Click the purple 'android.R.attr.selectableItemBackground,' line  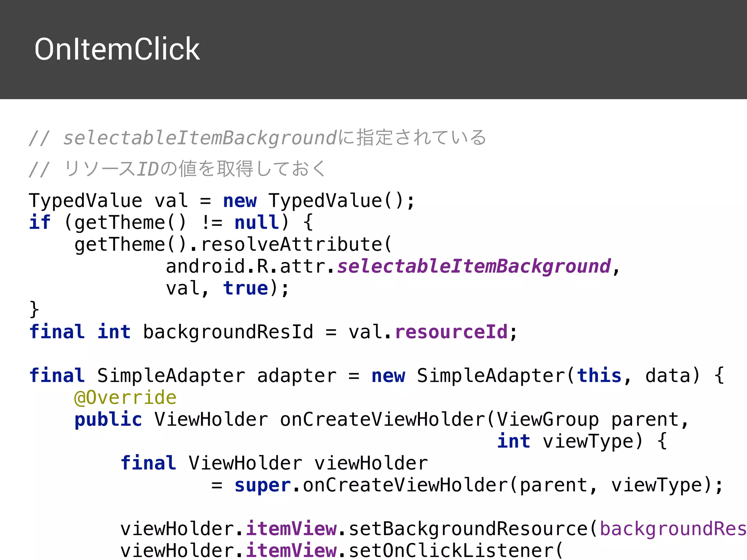coord(393,267)
